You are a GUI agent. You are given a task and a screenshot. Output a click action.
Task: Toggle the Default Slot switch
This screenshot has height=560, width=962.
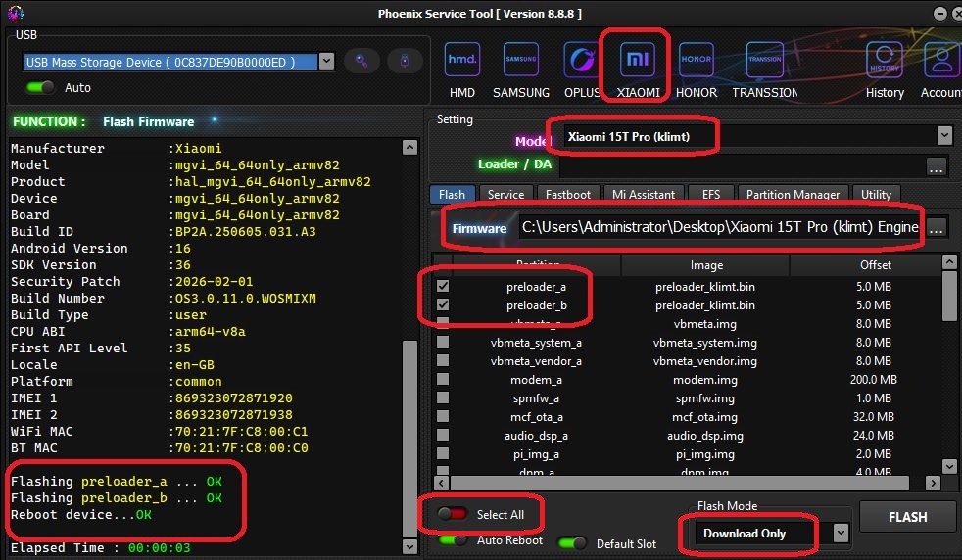pyautogui.click(x=572, y=543)
